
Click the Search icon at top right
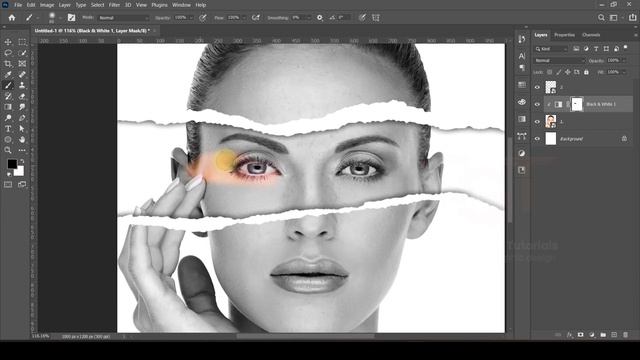[x=601, y=18]
